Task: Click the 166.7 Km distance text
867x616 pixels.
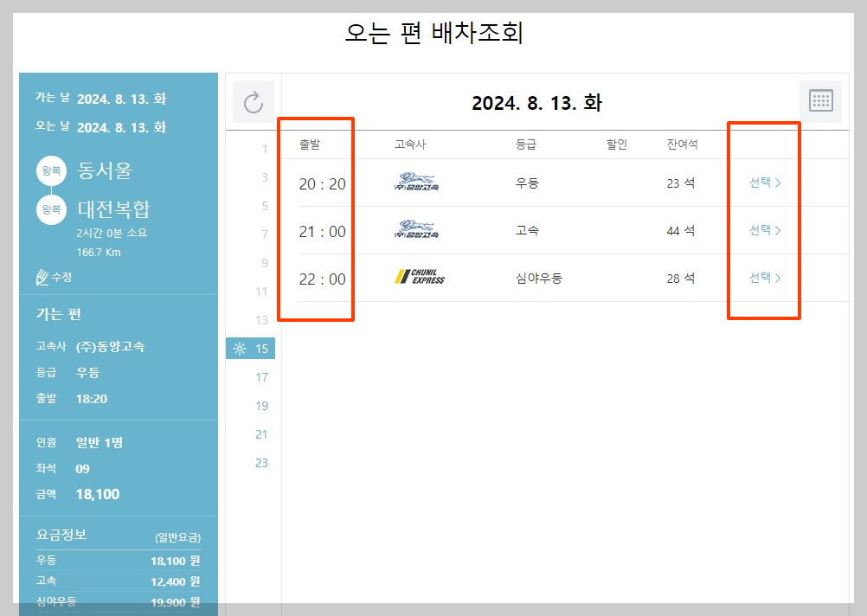Action: (99, 253)
